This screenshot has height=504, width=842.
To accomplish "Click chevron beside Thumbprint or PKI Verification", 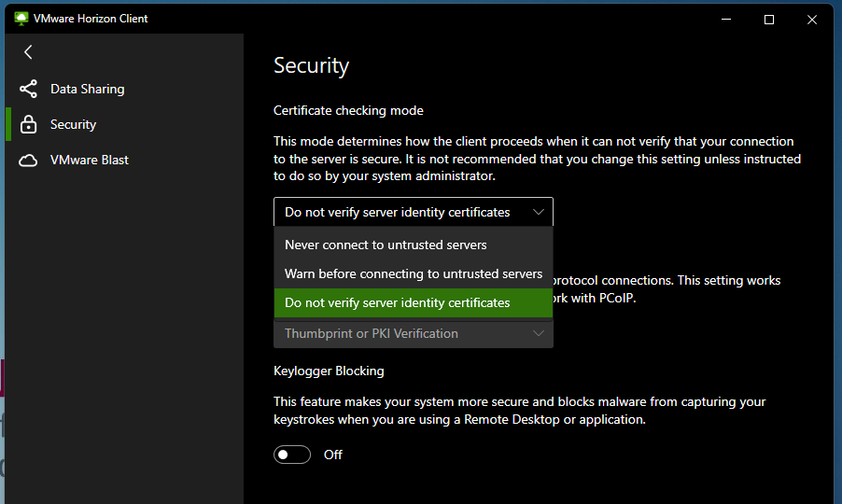I will pos(539,333).
